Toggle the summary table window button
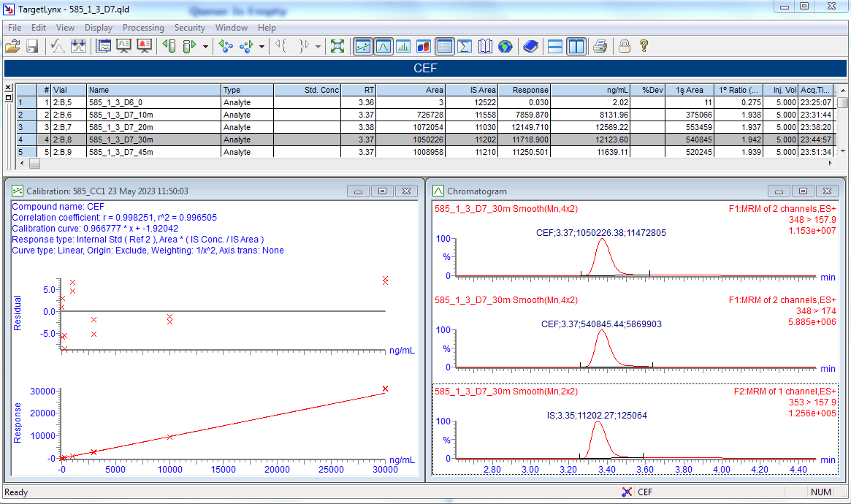This screenshot has width=851, height=504. pyautogui.click(x=445, y=47)
